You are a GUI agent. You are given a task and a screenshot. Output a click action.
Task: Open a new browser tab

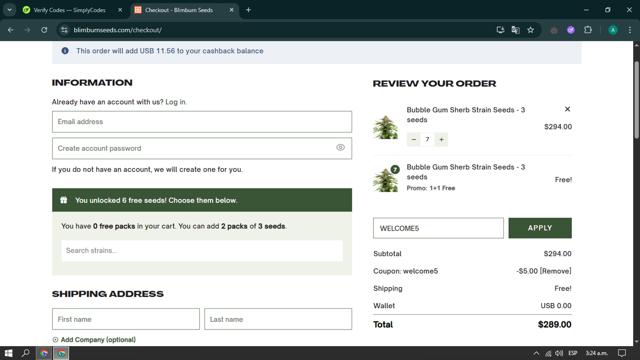pos(249,10)
